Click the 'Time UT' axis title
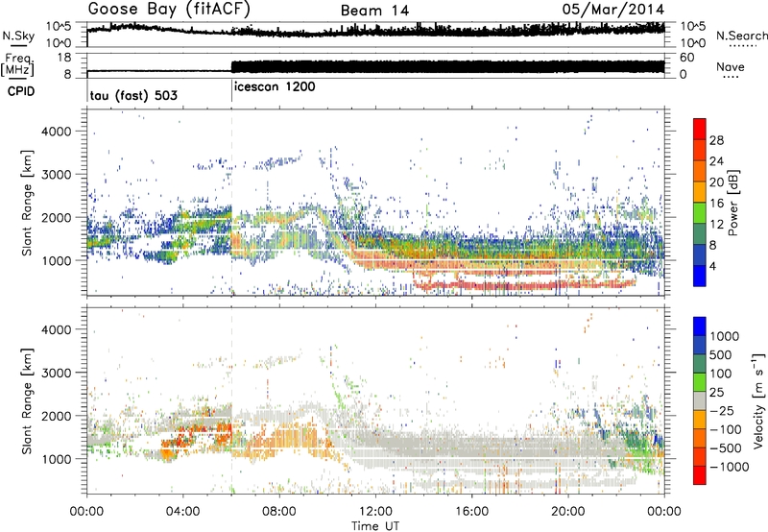This screenshot has width=768, height=532. pos(375,526)
